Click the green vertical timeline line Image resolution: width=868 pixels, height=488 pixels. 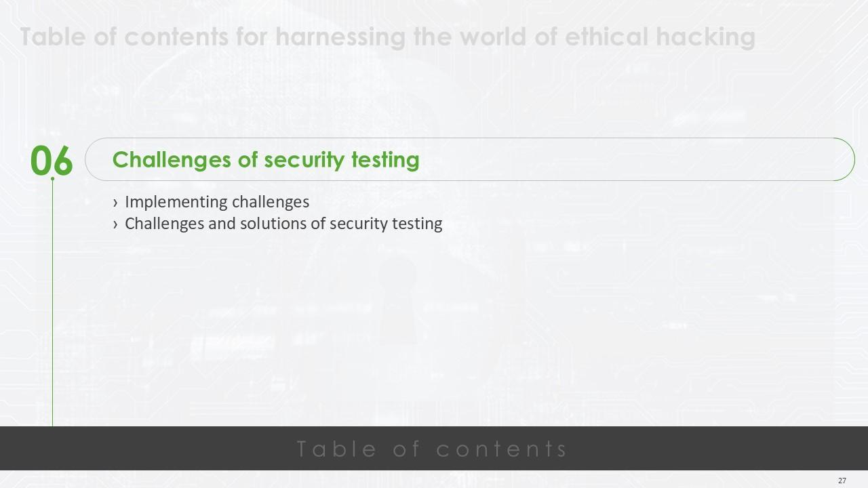click(x=53, y=305)
